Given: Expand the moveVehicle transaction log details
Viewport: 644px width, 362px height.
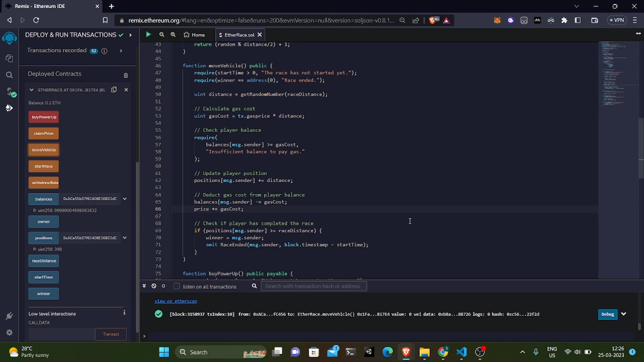Looking at the screenshot, I should coord(624,314).
